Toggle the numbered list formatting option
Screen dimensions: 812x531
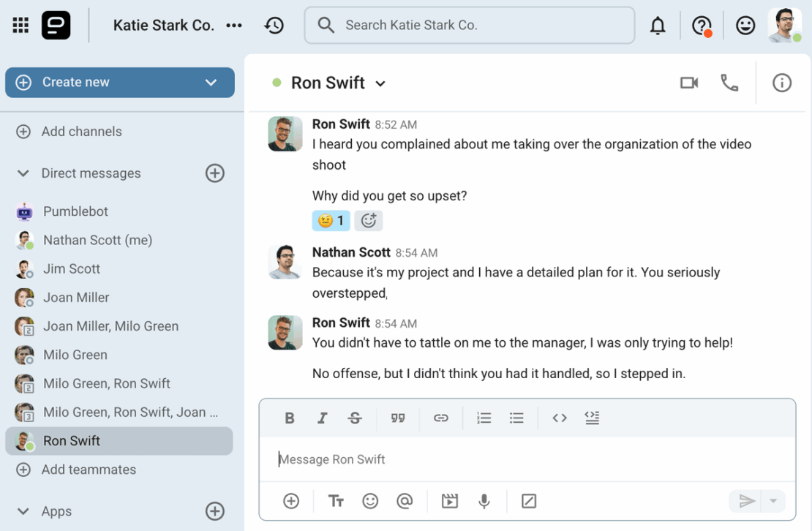[484, 418]
